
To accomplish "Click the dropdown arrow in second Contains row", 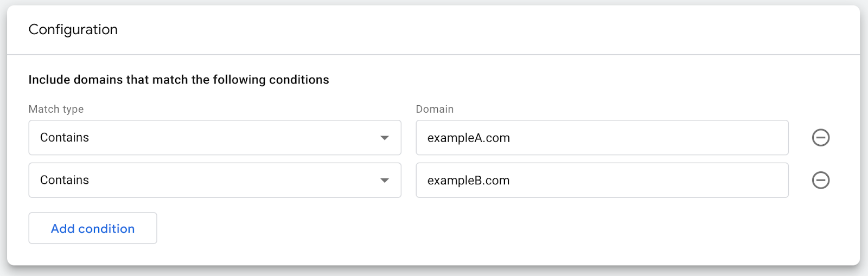I will pos(385,181).
